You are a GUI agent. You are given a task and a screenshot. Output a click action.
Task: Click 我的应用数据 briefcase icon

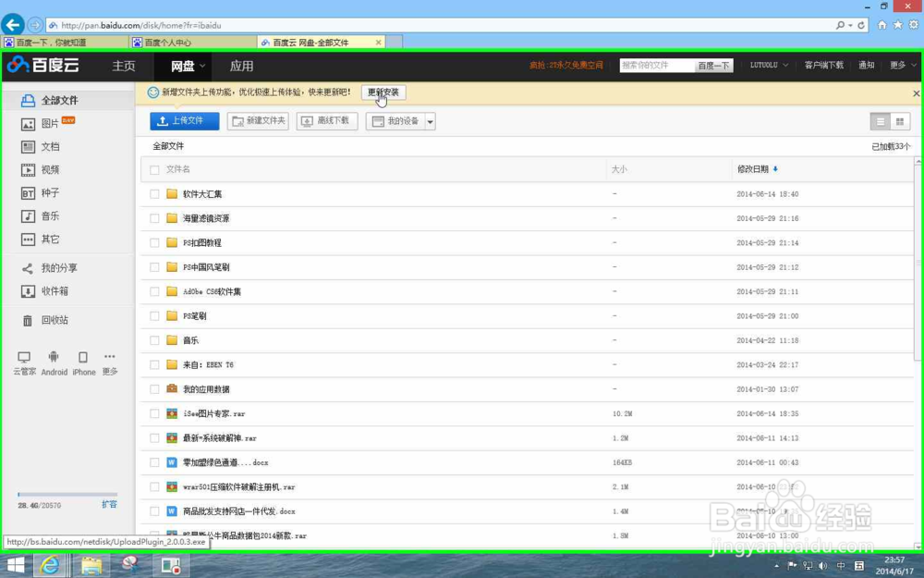click(x=172, y=388)
